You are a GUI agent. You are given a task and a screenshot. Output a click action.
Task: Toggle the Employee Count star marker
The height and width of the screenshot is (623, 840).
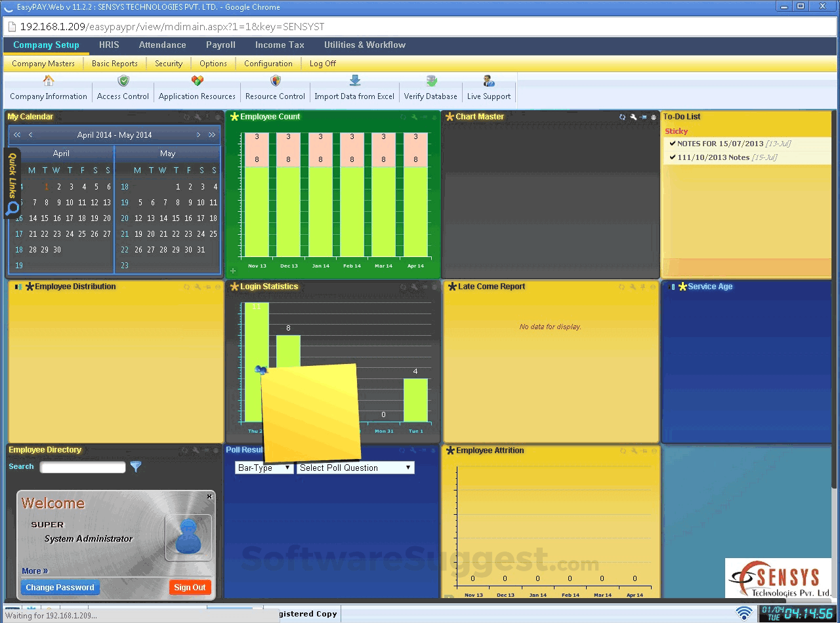[x=234, y=117]
